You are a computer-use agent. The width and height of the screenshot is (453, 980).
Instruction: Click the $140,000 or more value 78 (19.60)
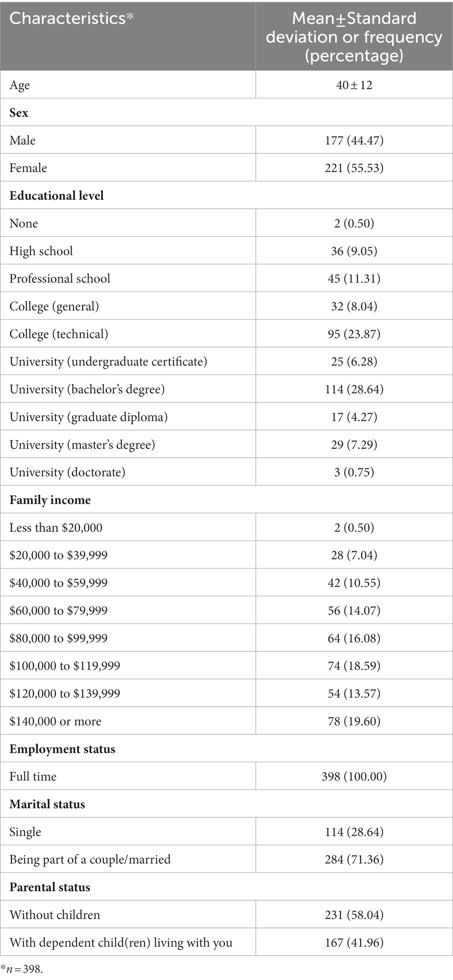click(354, 721)
